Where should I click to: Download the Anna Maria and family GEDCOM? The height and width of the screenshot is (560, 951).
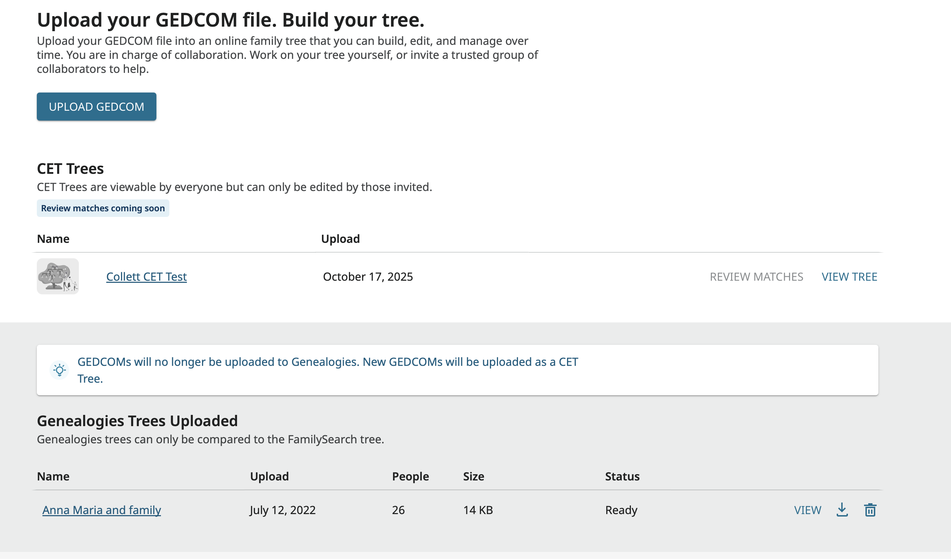pos(842,510)
